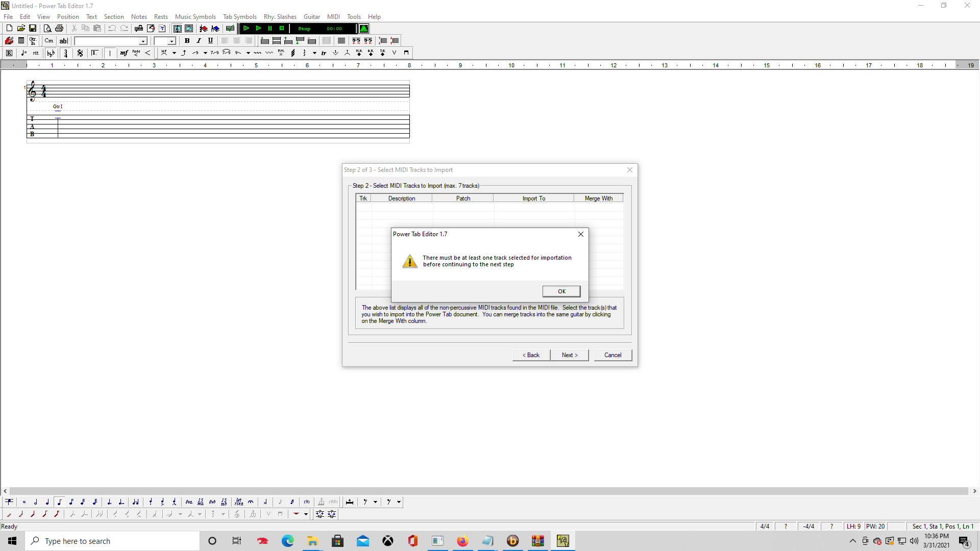Open the Rhy. Slashes menu

280,16
